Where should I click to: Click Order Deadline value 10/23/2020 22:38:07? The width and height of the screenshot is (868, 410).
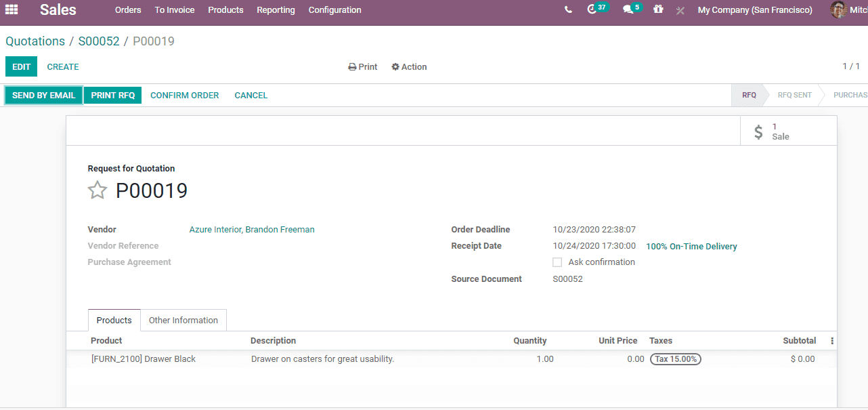click(x=594, y=230)
